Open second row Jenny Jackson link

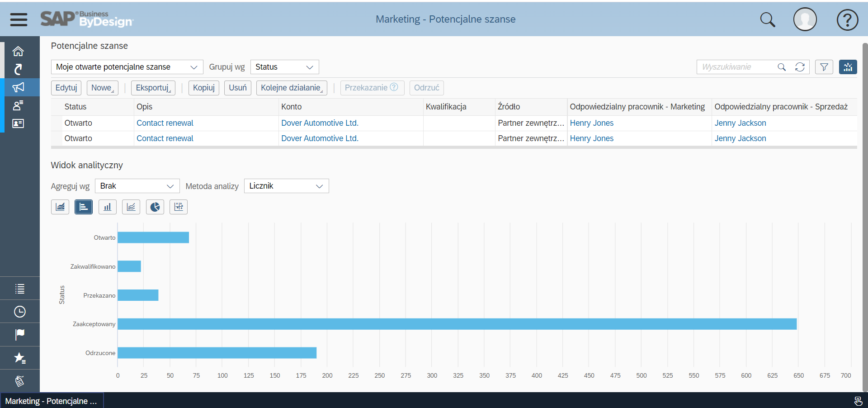[x=740, y=138]
